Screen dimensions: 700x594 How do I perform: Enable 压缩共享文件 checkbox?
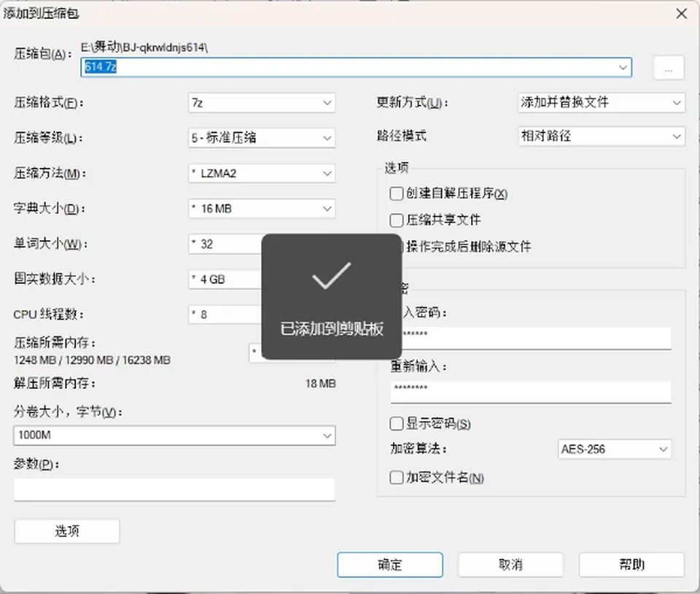pos(397,220)
